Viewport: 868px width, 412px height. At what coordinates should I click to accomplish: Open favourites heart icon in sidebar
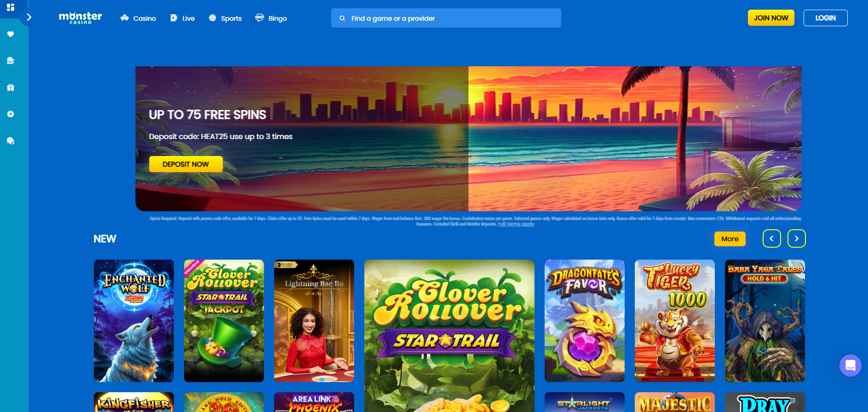point(11,34)
